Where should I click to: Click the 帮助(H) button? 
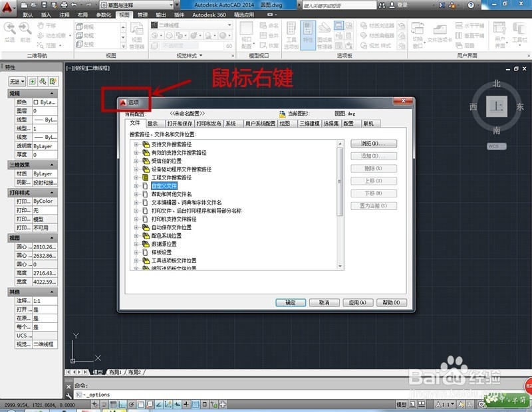392,302
